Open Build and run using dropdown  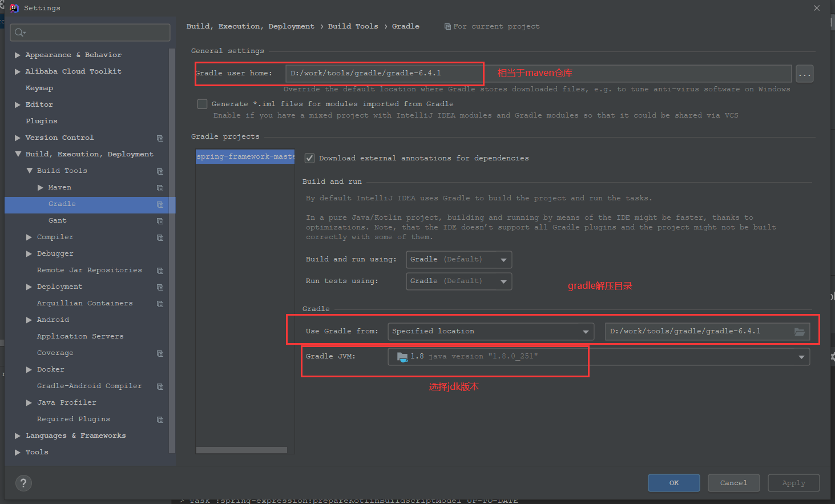[x=459, y=260]
